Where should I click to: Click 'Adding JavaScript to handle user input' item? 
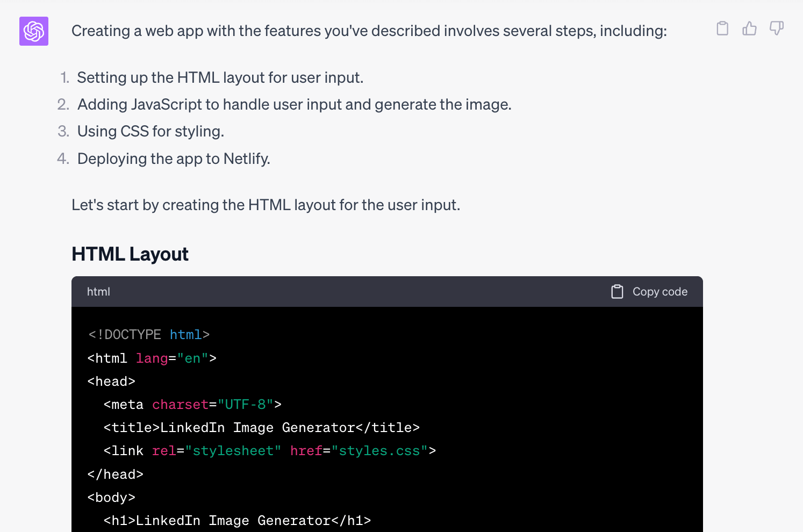[x=295, y=105]
